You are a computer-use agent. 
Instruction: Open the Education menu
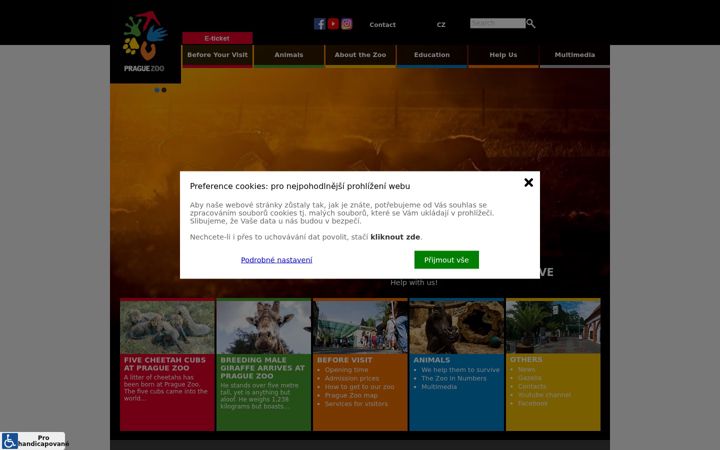point(432,55)
